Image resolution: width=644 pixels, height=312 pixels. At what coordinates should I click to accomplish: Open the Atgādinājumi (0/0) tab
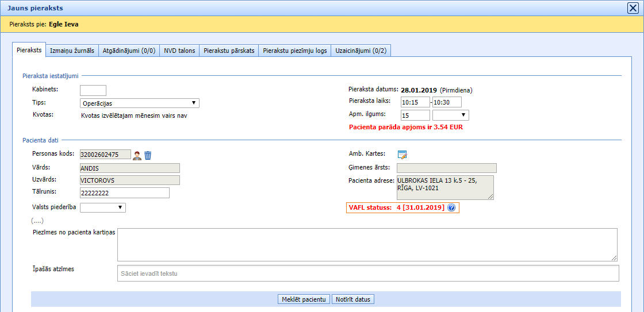[x=129, y=51]
